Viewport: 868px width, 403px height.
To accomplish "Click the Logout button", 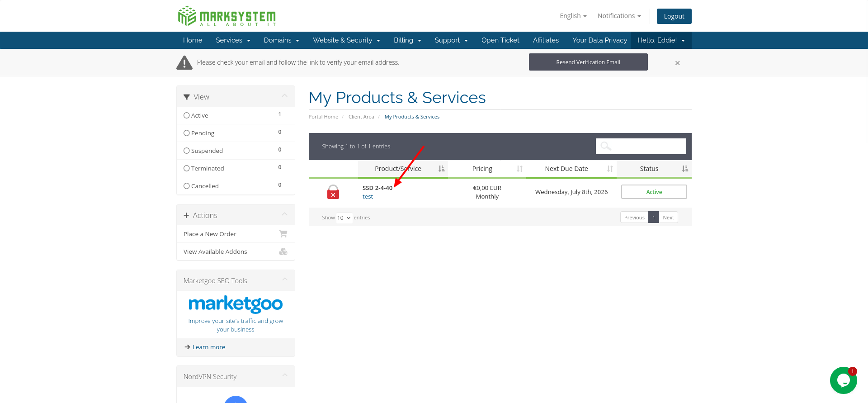I will (x=674, y=16).
